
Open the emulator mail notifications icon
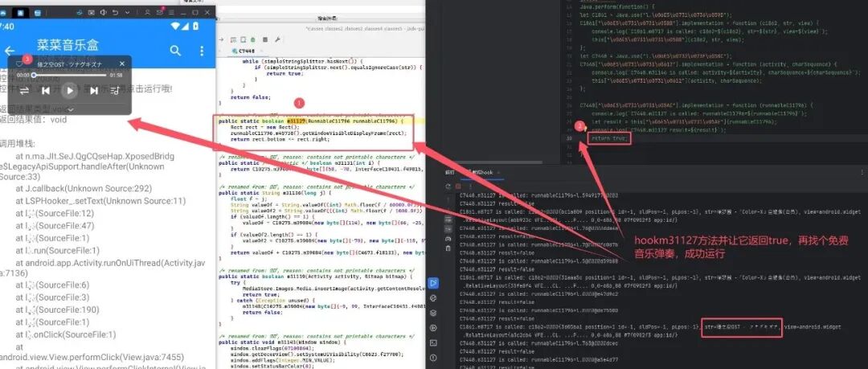(x=159, y=12)
